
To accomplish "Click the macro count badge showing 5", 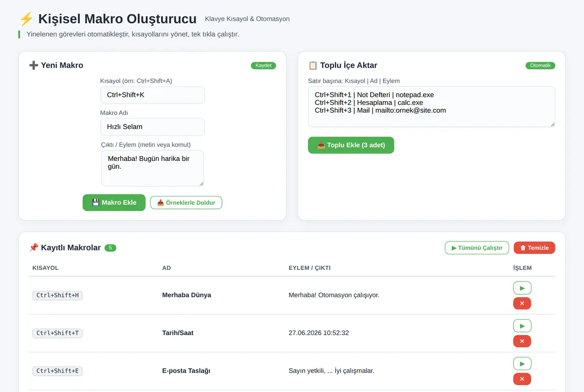I will pos(110,248).
